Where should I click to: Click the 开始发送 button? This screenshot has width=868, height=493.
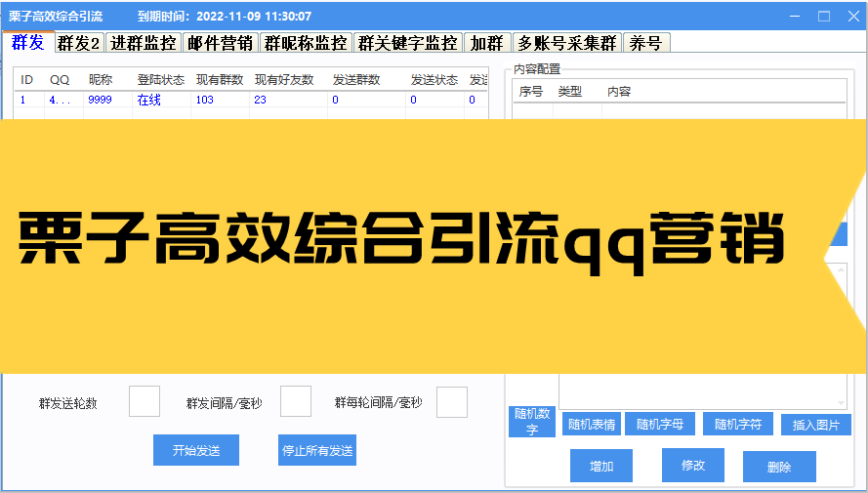pyautogui.click(x=195, y=450)
